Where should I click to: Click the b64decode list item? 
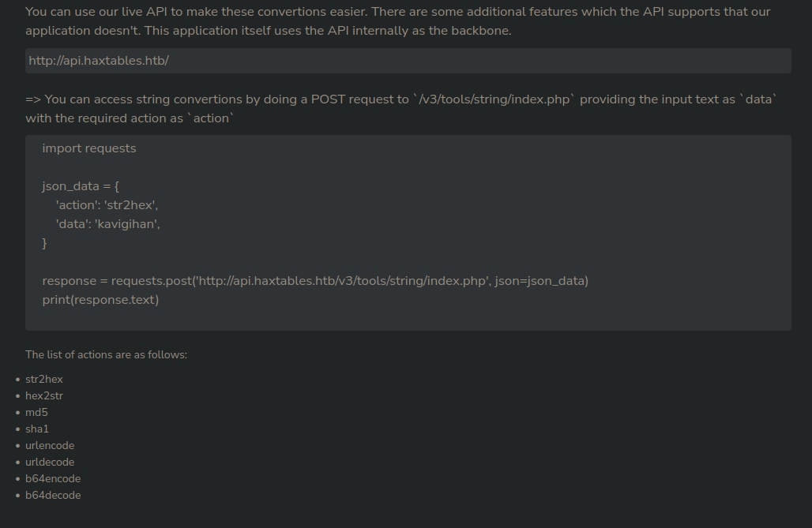coord(53,495)
